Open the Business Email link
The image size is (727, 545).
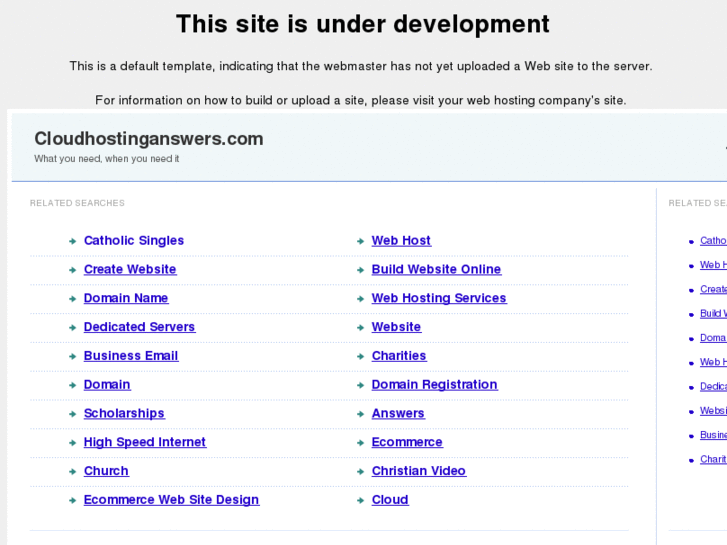coord(131,356)
